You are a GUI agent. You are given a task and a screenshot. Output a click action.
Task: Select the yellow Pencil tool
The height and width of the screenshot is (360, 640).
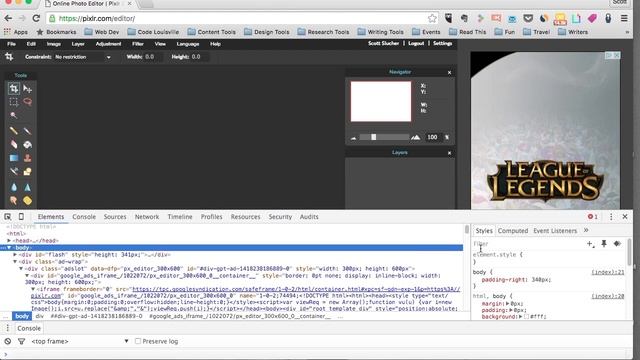(x=14, y=131)
